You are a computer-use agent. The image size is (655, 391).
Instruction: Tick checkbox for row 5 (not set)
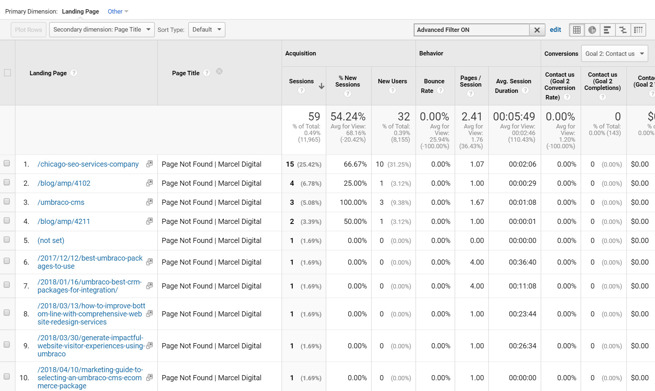coord(7,239)
